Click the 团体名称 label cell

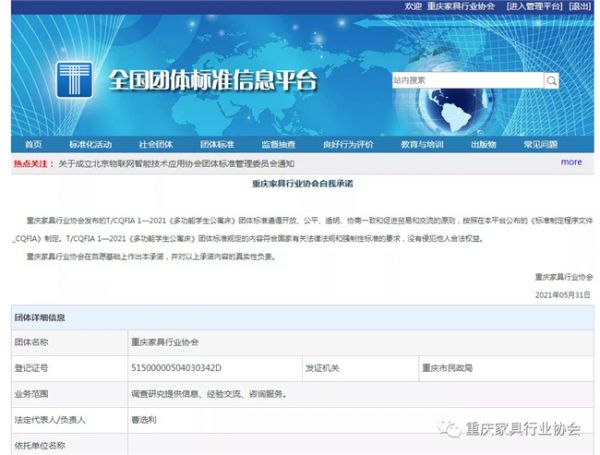(69, 342)
